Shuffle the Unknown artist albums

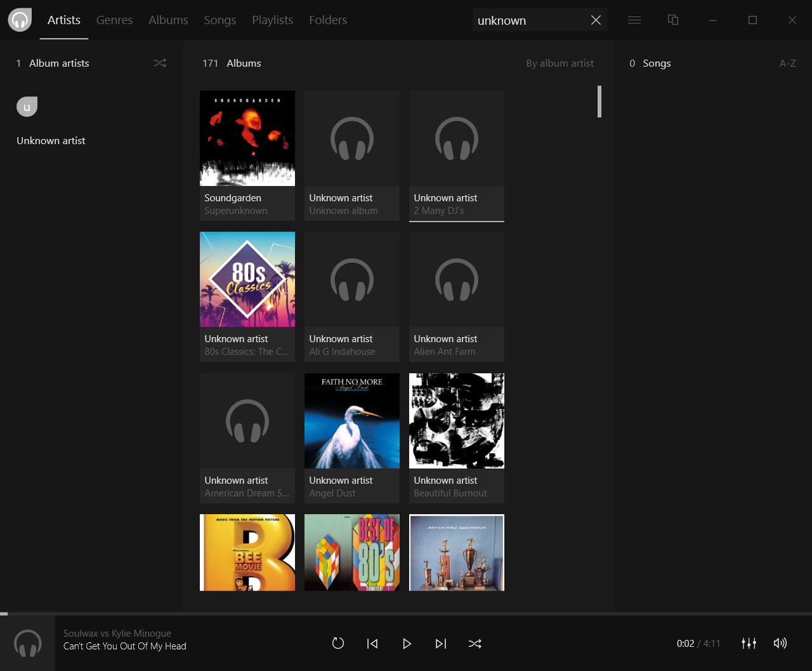159,63
